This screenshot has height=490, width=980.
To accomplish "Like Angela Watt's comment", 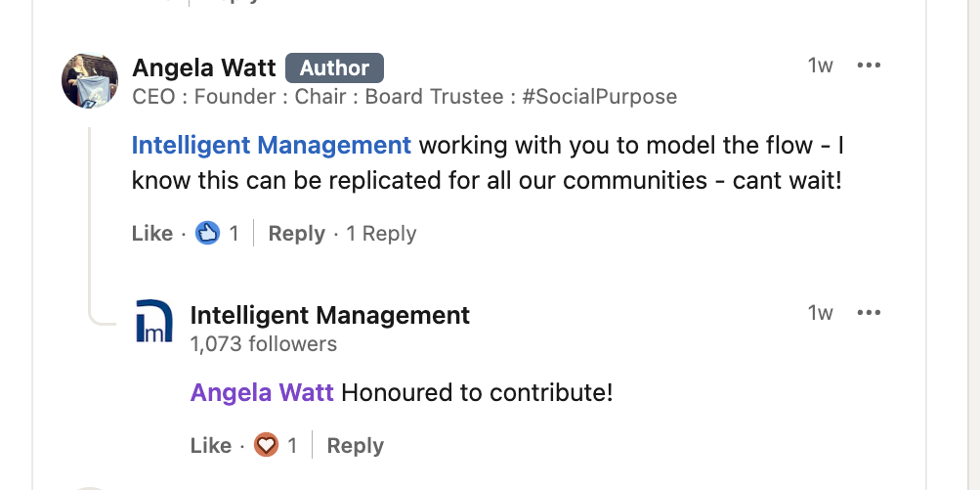I will tap(151, 234).
